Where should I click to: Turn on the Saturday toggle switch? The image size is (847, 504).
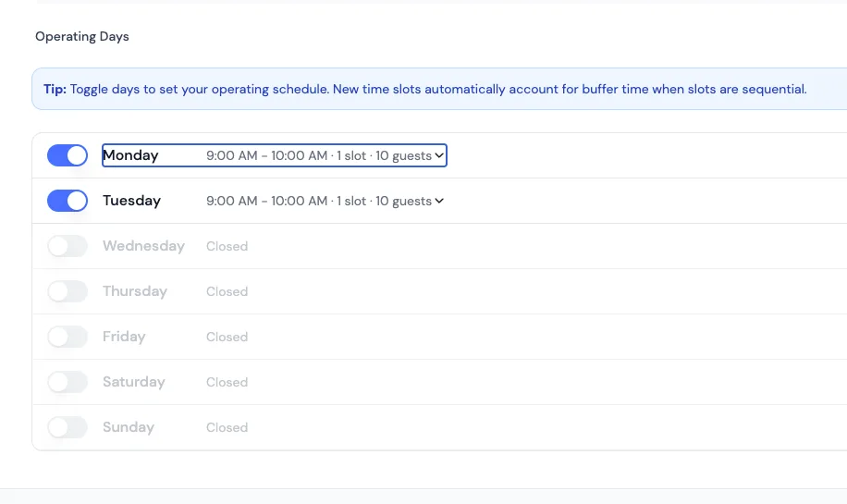(x=67, y=382)
